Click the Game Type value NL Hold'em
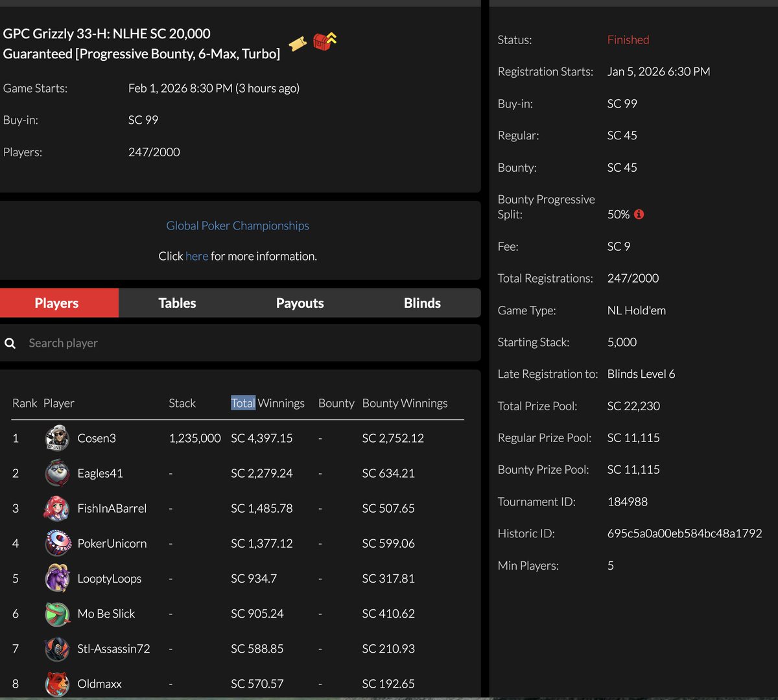The height and width of the screenshot is (700, 778). (x=637, y=310)
